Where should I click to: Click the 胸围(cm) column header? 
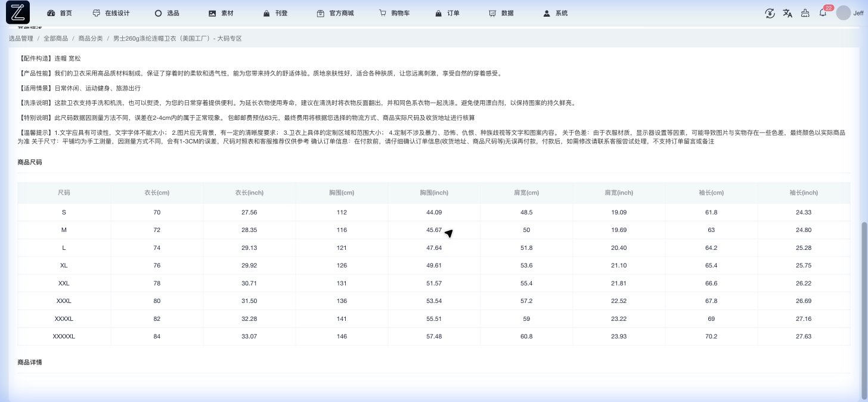(342, 193)
